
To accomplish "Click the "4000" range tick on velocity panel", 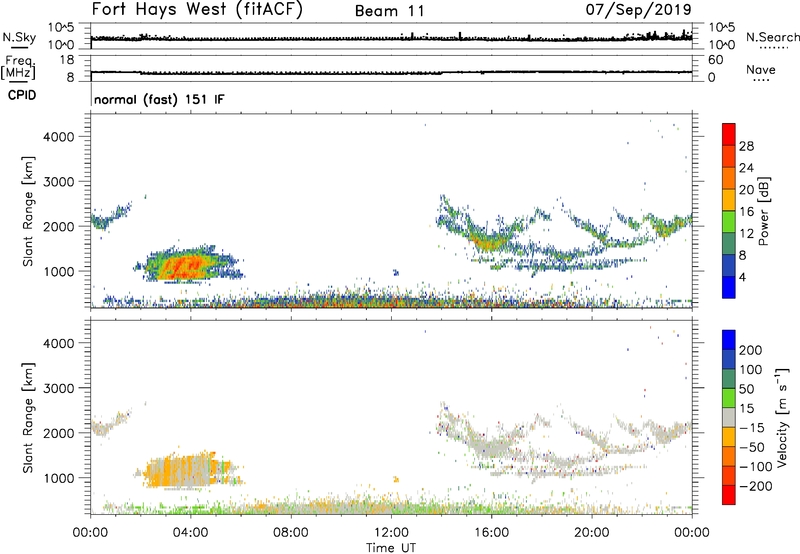I will tap(58, 343).
